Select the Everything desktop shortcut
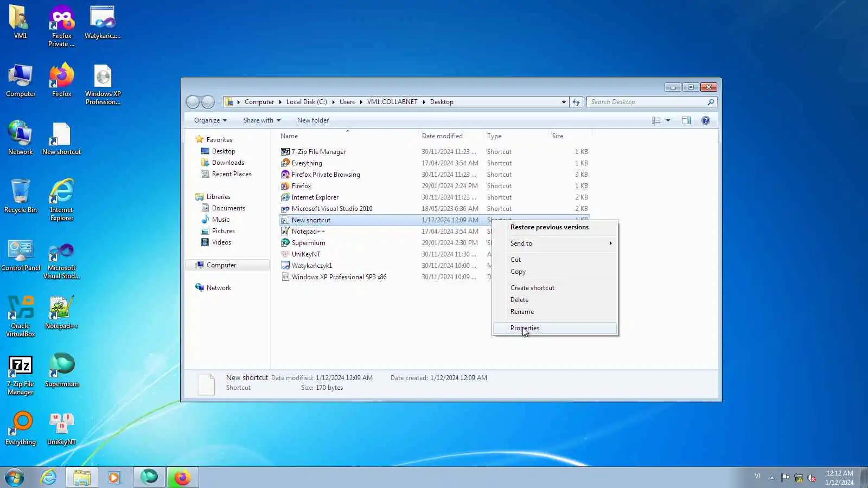The width and height of the screenshot is (868, 488). [x=21, y=428]
